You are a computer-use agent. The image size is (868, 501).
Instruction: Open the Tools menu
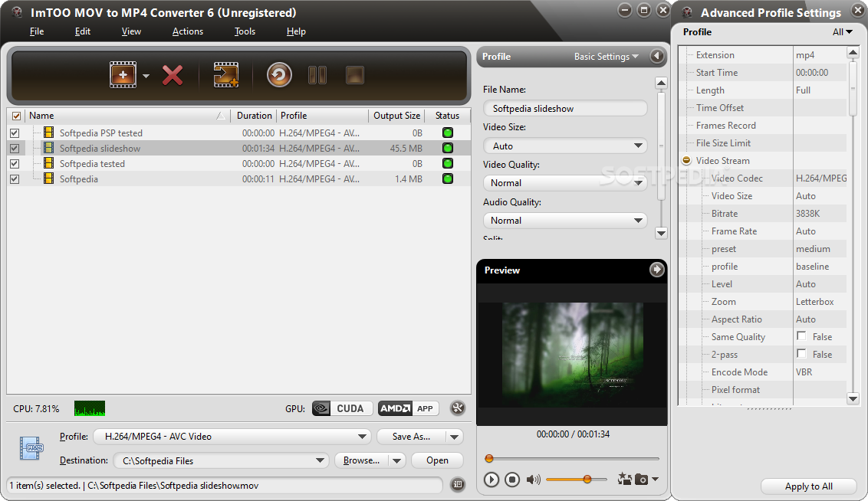245,31
